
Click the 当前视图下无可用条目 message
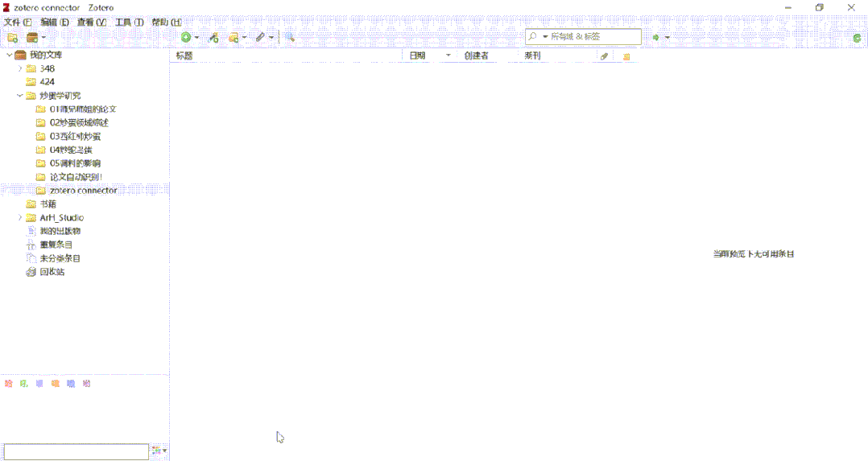point(754,254)
